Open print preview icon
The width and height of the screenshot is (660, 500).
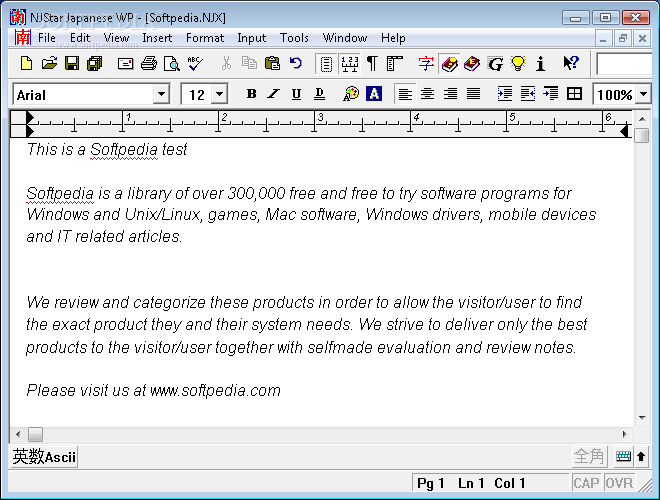click(x=172, y=64)
